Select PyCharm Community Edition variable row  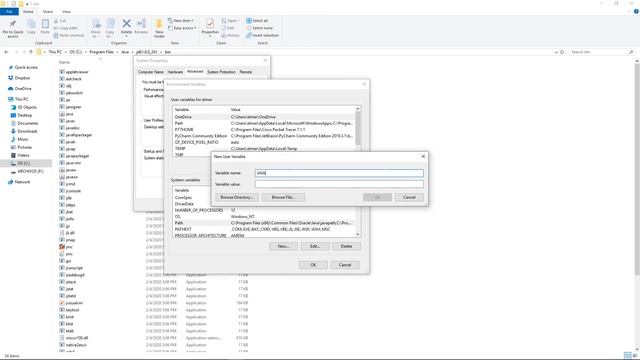click(264, 136)
